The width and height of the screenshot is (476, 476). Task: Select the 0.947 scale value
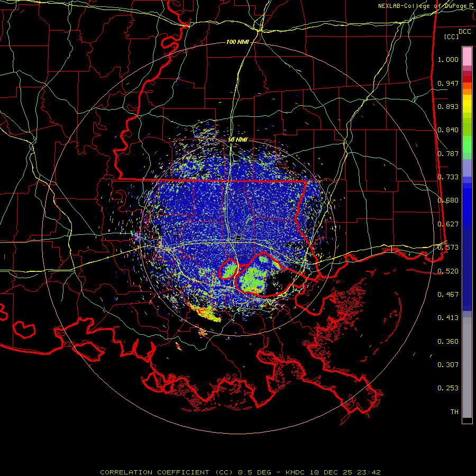click(x=448, y=83)
